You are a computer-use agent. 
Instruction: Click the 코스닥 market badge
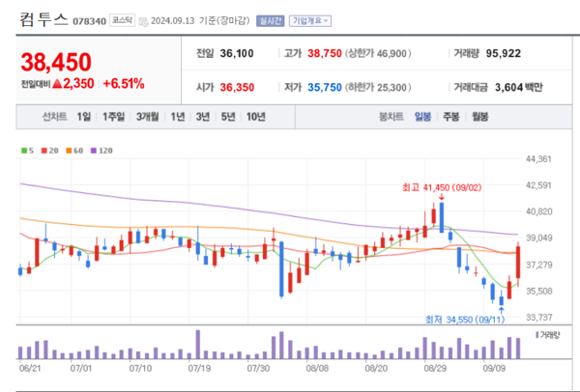pos(122,20)
